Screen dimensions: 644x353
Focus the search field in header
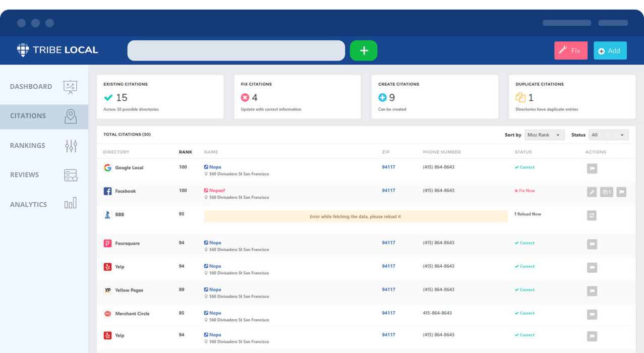[x=236, y=50]
